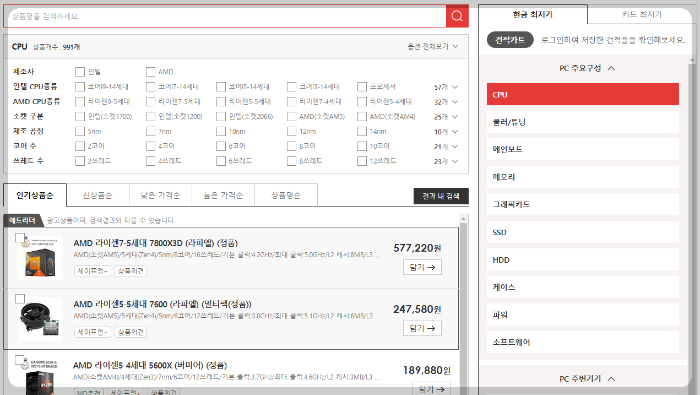Expand the 쓰레드 수 row showing 23개

click(x=446, y=161)
